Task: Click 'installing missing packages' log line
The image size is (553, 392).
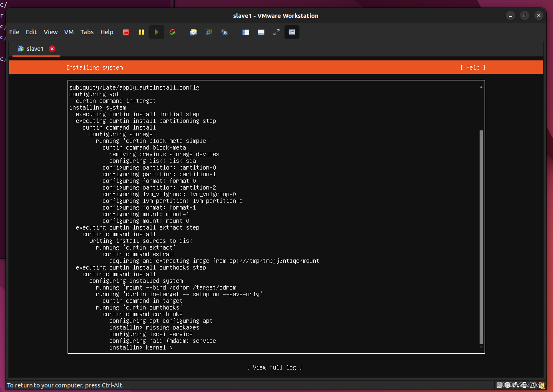Action: coord(154,327)
